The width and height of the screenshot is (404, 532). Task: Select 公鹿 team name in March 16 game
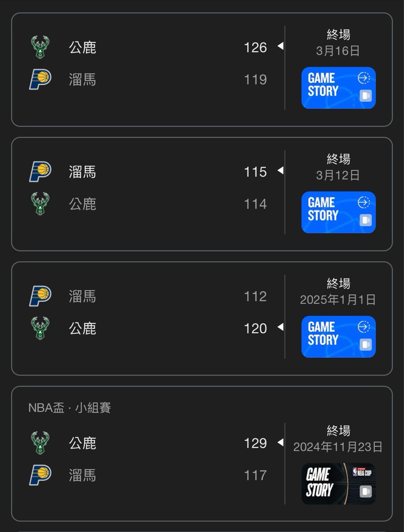[x=82, y=47]
